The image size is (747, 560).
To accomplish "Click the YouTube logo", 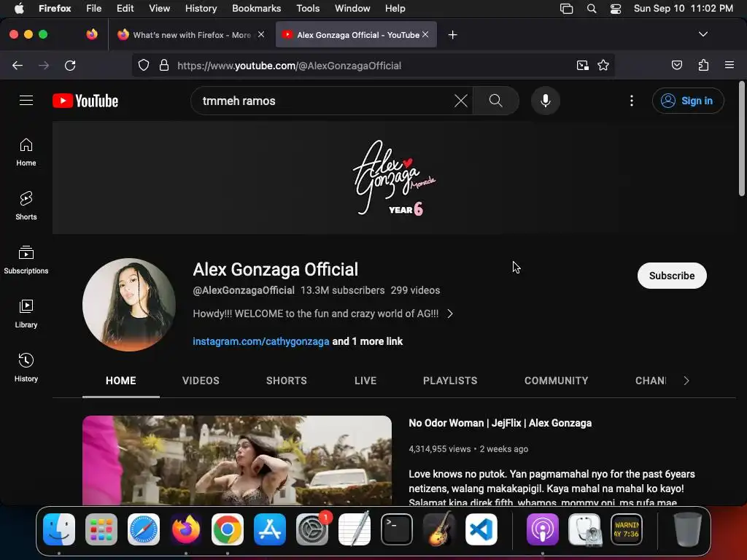I will [x=85, y=101].
